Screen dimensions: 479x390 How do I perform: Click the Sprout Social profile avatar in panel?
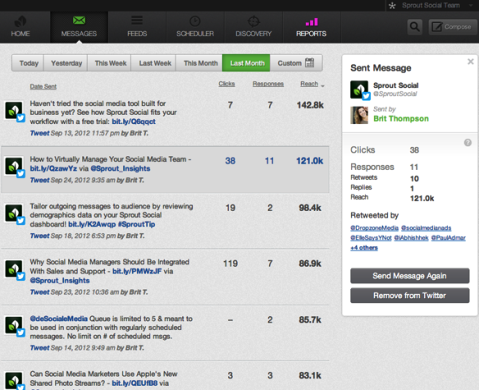[x=360, y=90]
